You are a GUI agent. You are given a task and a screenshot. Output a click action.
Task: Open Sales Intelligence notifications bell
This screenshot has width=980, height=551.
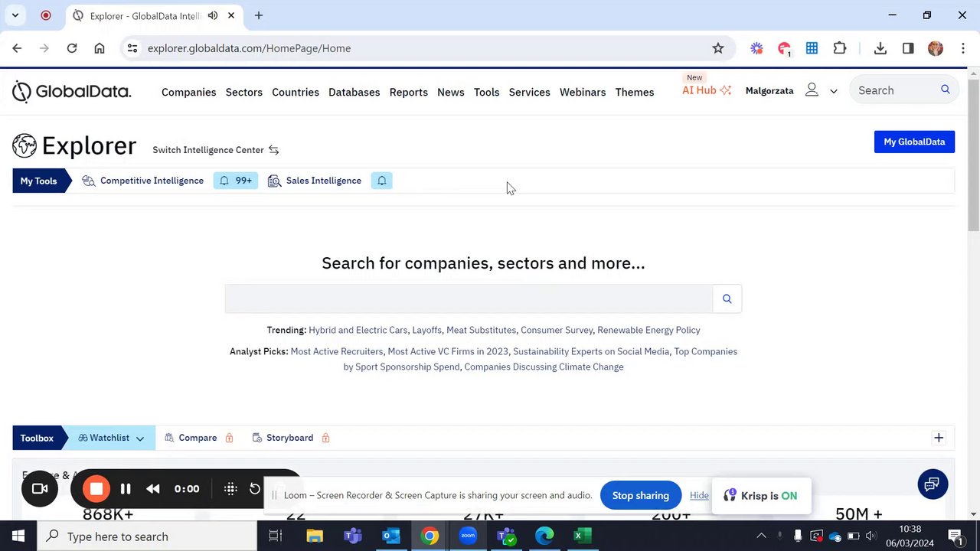[382, 181]
